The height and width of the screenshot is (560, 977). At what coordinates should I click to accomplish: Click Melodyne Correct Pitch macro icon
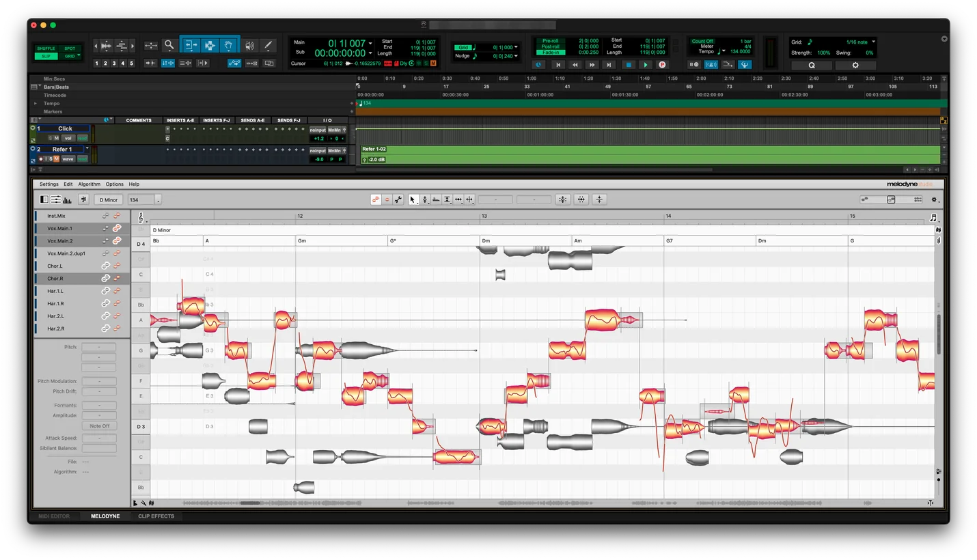562,199
